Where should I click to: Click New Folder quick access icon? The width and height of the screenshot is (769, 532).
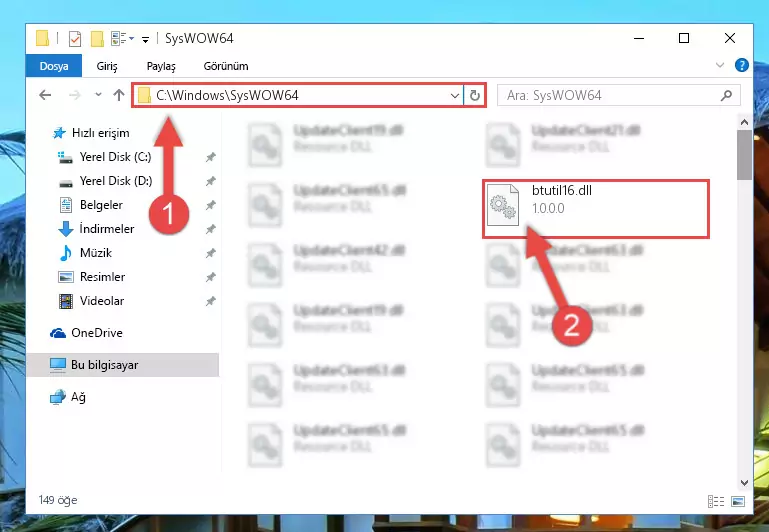[97, 39]
